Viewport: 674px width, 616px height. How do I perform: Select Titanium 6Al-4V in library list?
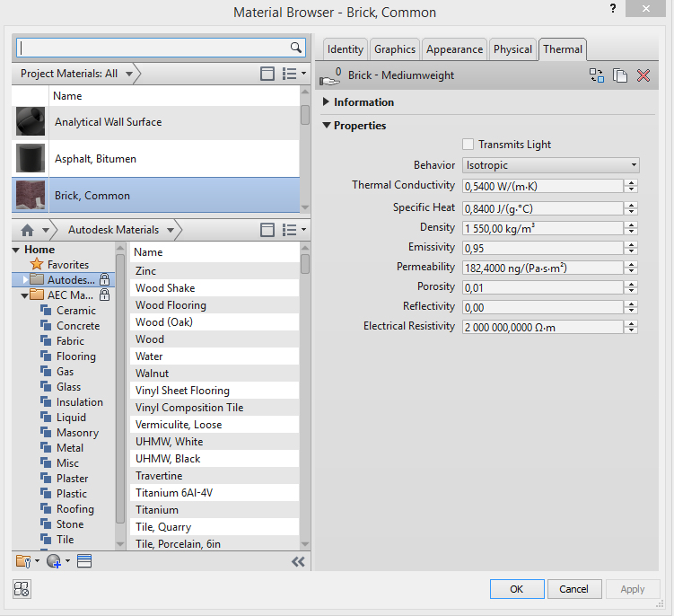(214, 493)
